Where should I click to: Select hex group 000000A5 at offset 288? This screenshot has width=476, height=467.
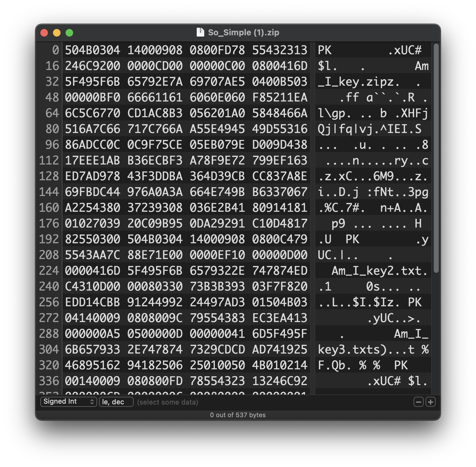click(92, 334)
